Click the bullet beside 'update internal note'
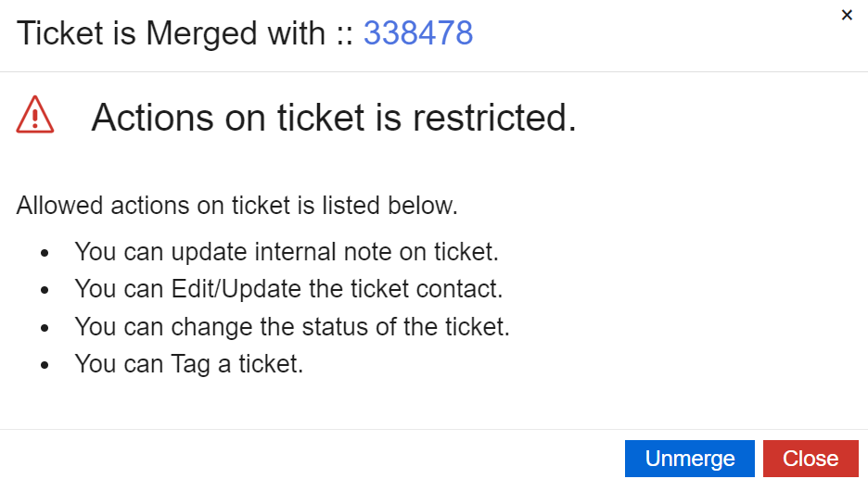The width and height of the screenshot is (868, 479). [45, 253]
